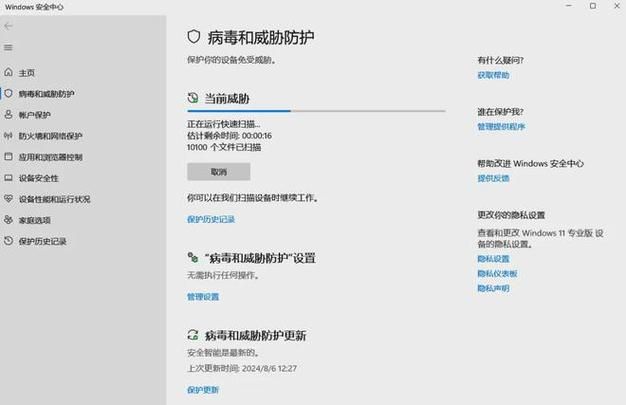Open the 隐私仪表板 link
This screenshot has width=626, height=405.
tap(497, 274)
